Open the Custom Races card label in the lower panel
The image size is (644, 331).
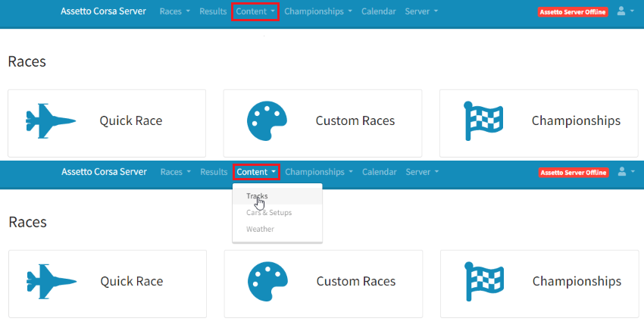click(x=355, y=281)
